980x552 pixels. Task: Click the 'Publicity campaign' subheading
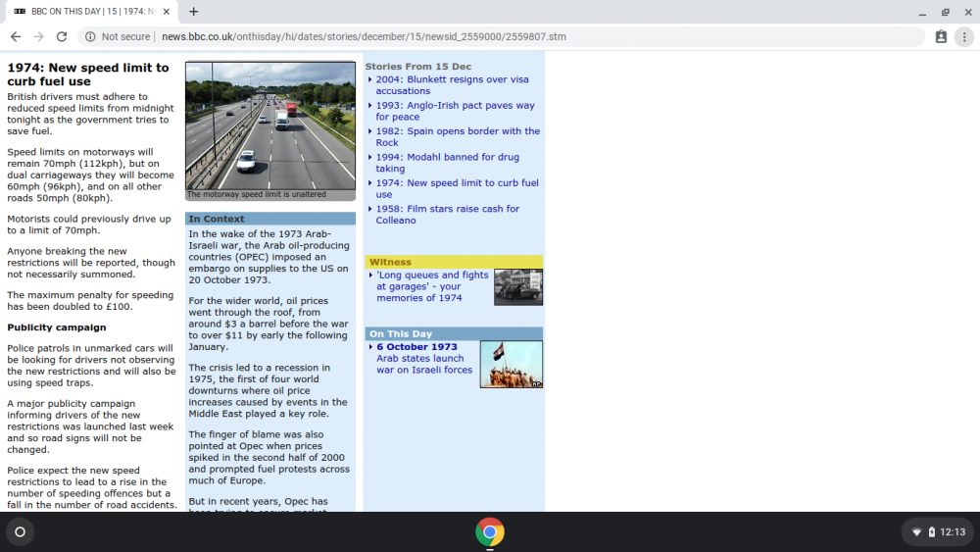[x=56, y=327]
